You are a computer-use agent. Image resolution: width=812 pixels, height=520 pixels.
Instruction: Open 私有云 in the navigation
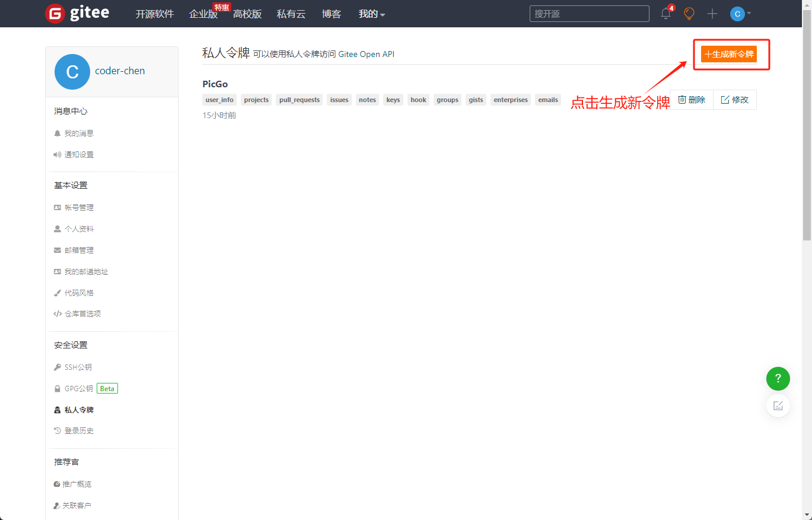click(291, 14)
